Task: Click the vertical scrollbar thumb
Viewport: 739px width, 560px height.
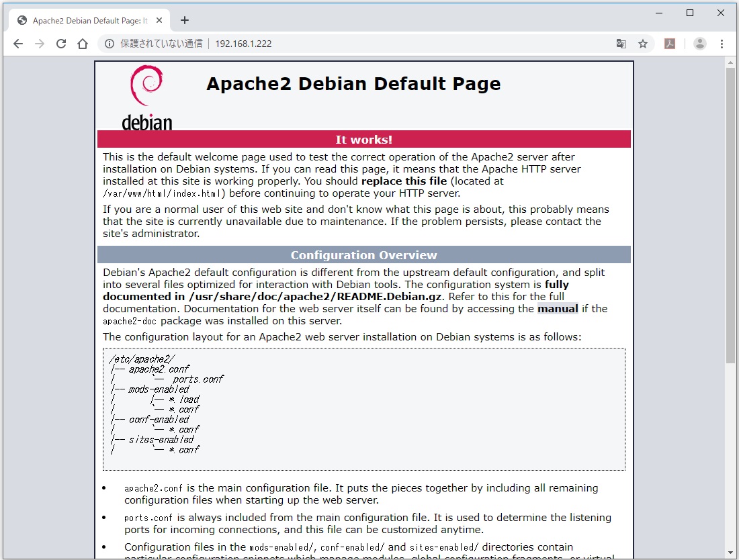Action: [x=730, y=215]
